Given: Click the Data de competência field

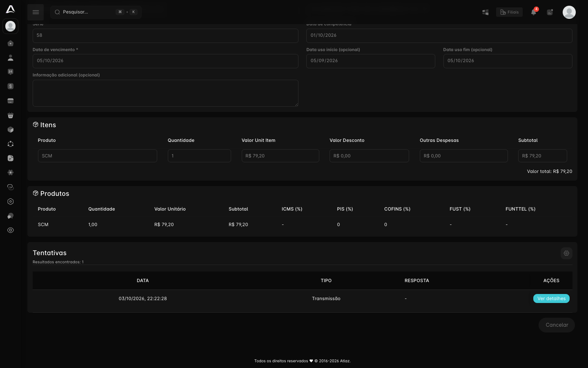Looking at the screenshot, I should click(439, 36).
